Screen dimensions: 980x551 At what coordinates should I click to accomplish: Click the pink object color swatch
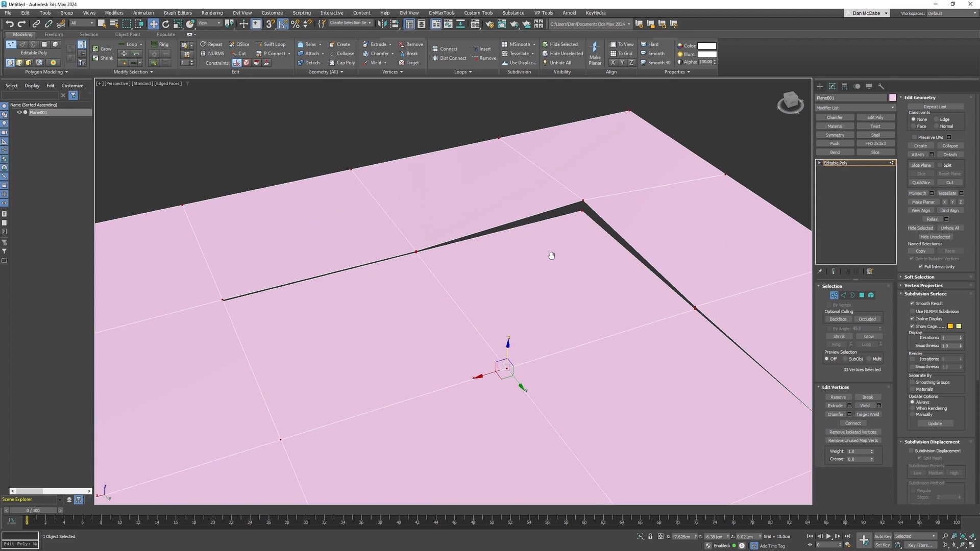point(892,97)
